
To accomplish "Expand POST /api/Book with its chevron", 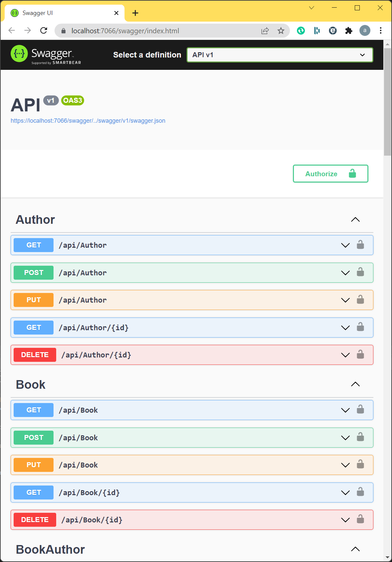I will (x=345, y=438).
